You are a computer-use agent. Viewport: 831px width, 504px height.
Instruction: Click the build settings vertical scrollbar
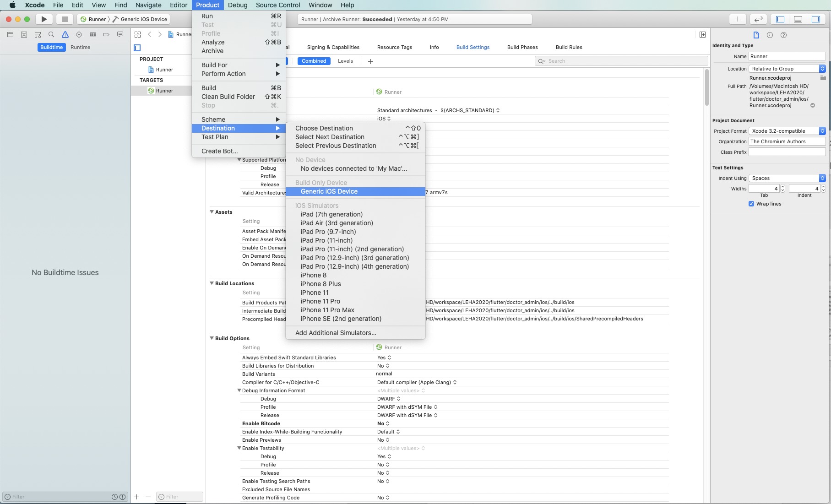(707, 87)
